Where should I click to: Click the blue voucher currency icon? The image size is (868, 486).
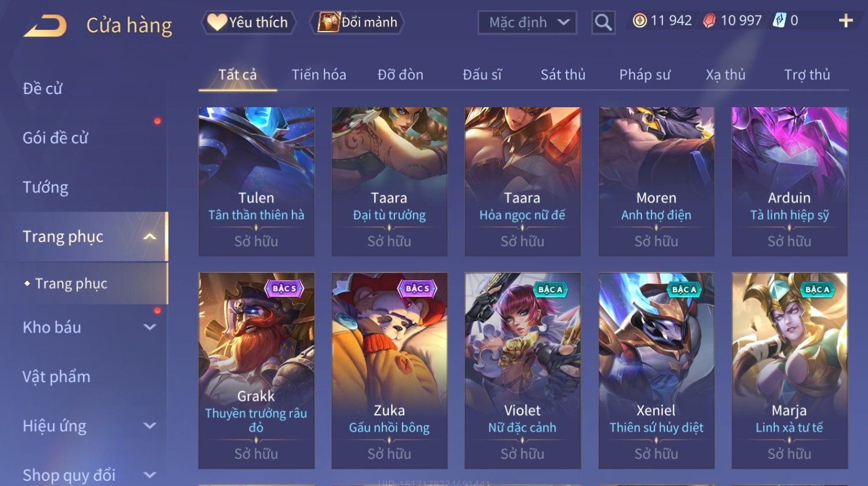779,21
